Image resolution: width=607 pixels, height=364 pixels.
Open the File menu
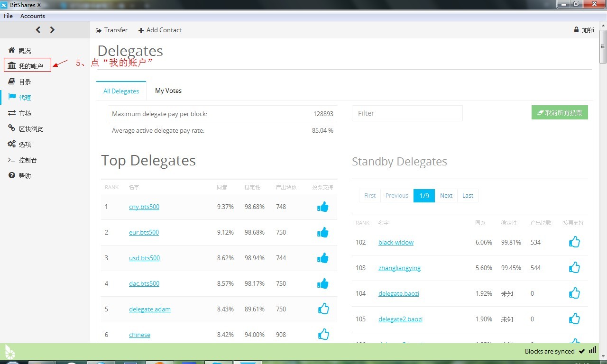[x=8, y=16]
